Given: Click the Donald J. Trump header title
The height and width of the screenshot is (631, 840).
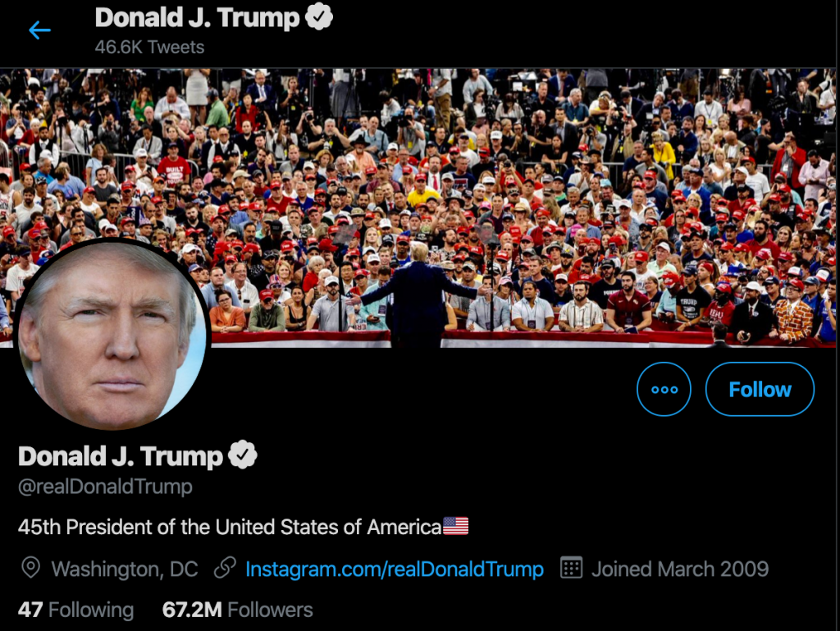Looking at the screenshot, I should (197, 18).
